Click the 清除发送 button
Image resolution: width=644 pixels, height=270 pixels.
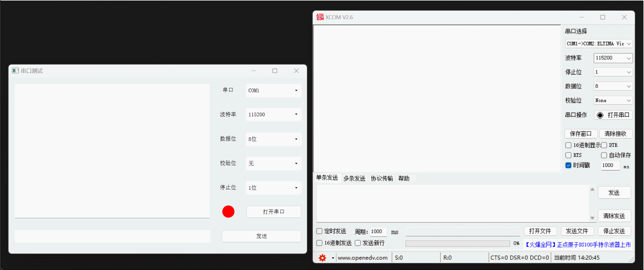click(614, 216)
